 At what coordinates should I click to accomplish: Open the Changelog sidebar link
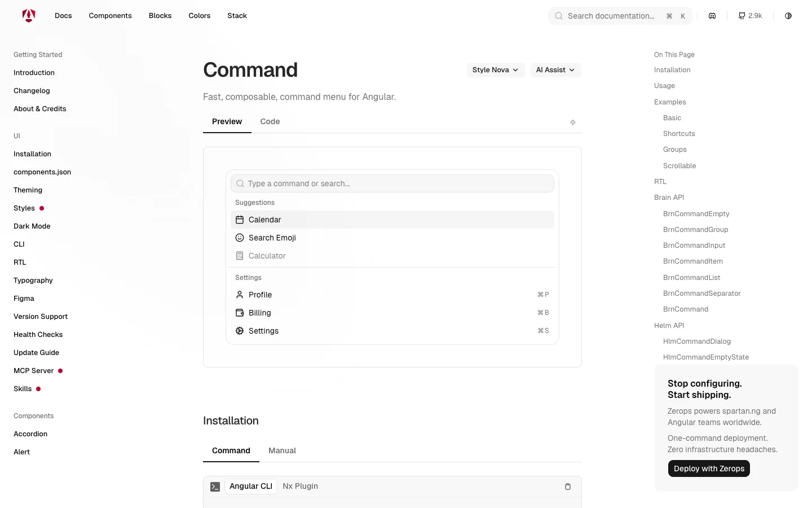coord(32,91)
